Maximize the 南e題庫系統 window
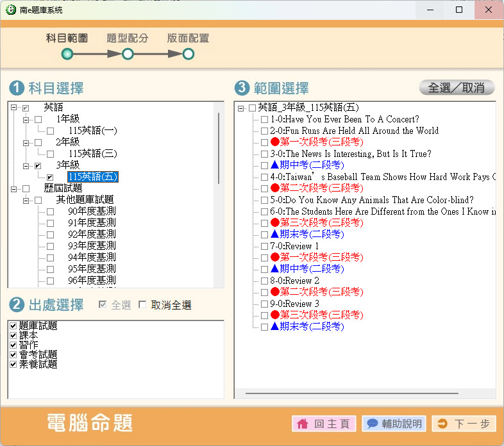Screen dimensions: 504x446 click(x=459, y=10)
